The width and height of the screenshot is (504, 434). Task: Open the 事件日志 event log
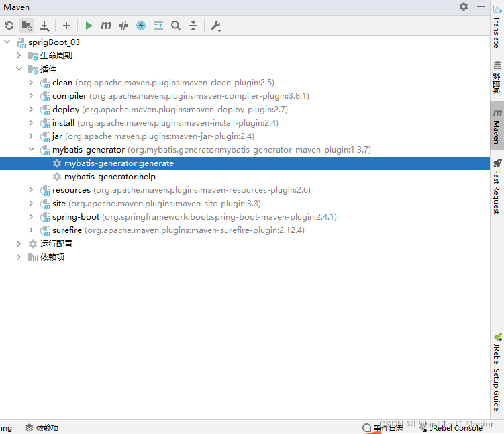point(383,427)
